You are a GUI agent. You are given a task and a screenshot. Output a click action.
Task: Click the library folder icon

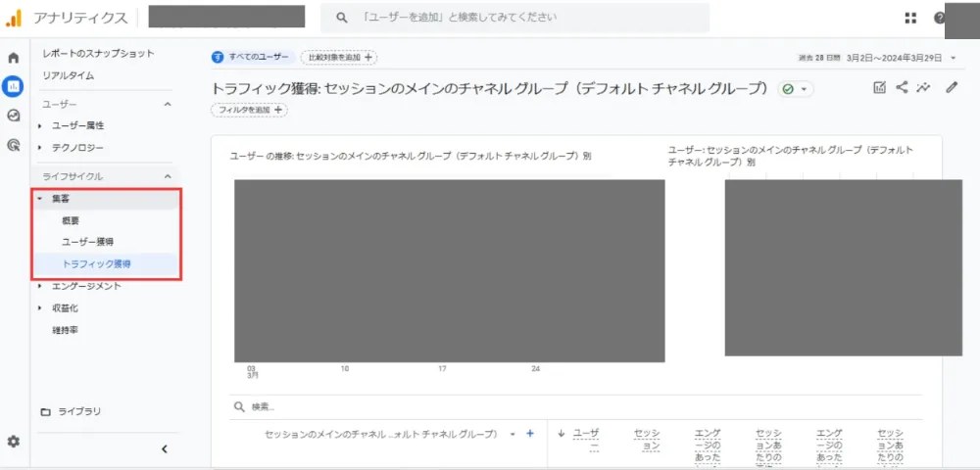(45, 412)
